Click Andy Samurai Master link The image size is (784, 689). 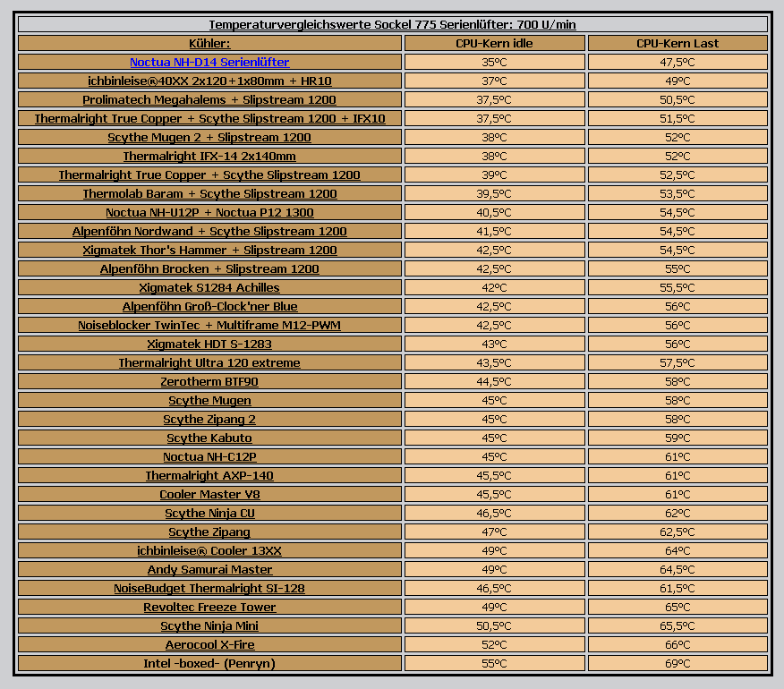pyautogui.click(x=209, y=569)
